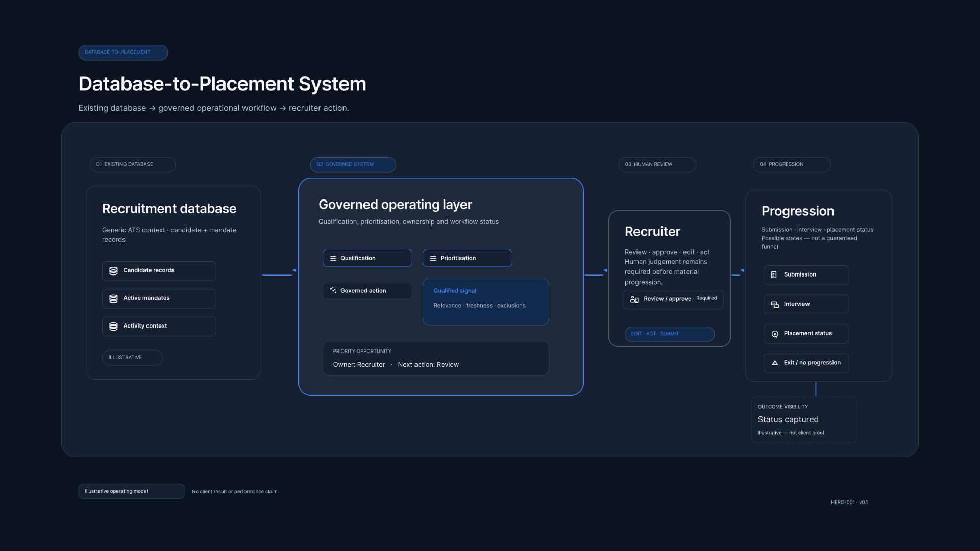Image resolution: width=980 pixels, height=551 pixels.
Task: Click the Governed action label
Action: [363, 291]
